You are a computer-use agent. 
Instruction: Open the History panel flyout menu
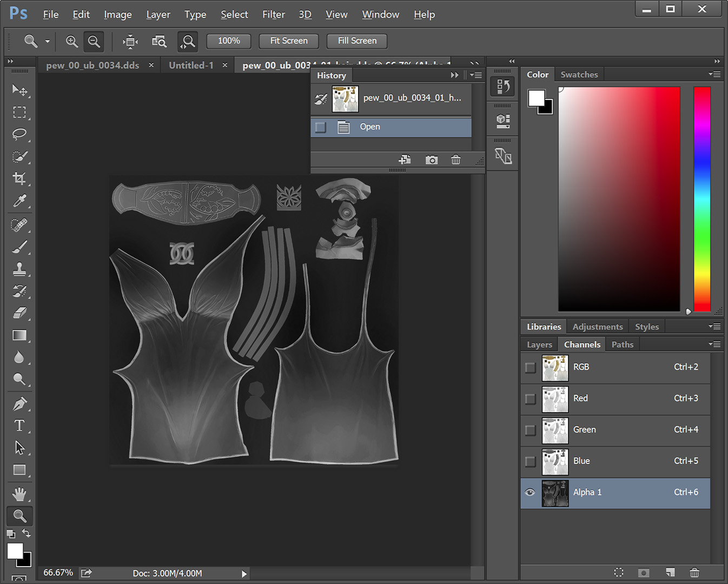click(476, 75)
